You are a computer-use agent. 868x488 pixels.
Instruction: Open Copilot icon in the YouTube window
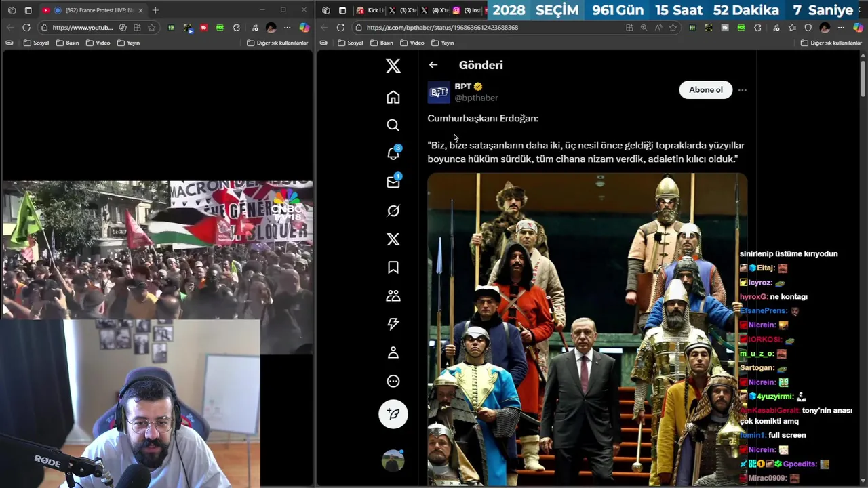[x=304, y=28]
